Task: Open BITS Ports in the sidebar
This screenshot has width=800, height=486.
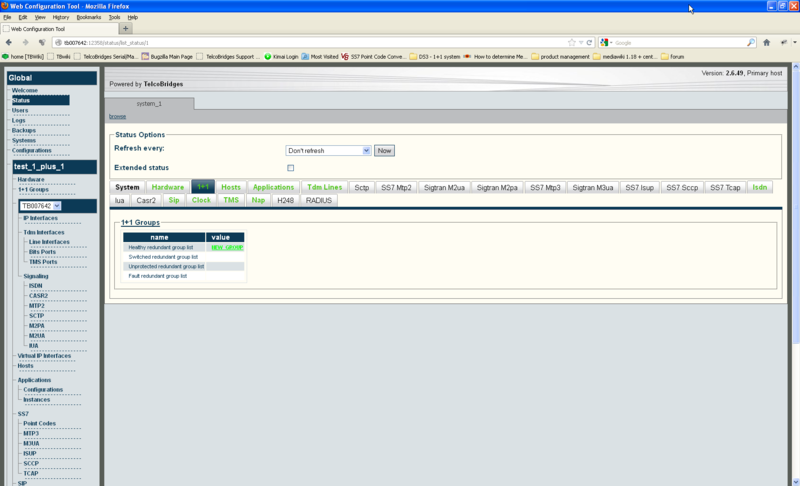Action: coord(42,252)
